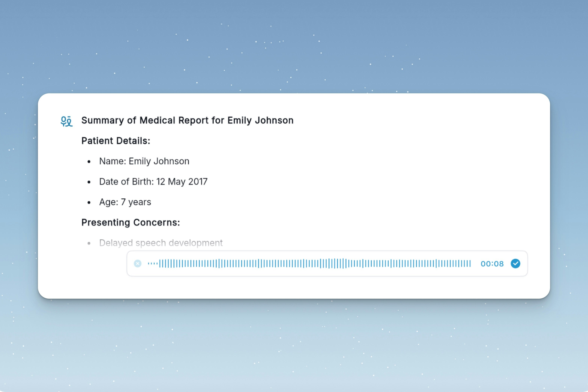Screen dimensions: 588x392
Task: Select the 'Presenting Concerns:' heading
Action: (x=130, y=222)
